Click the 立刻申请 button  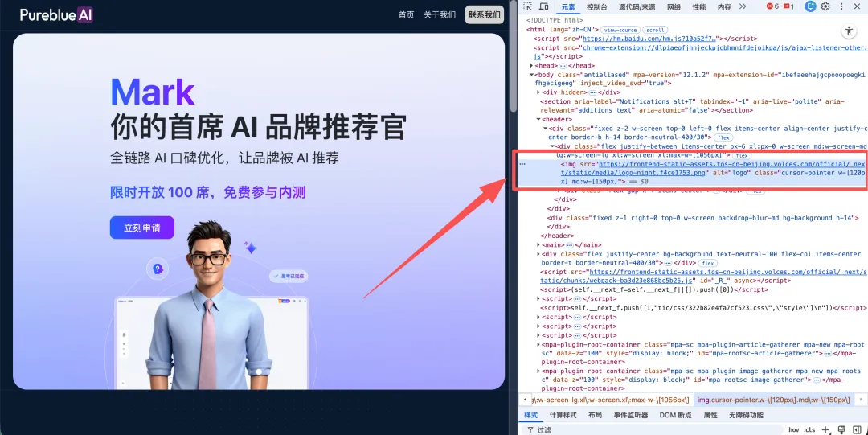(141, 228)
